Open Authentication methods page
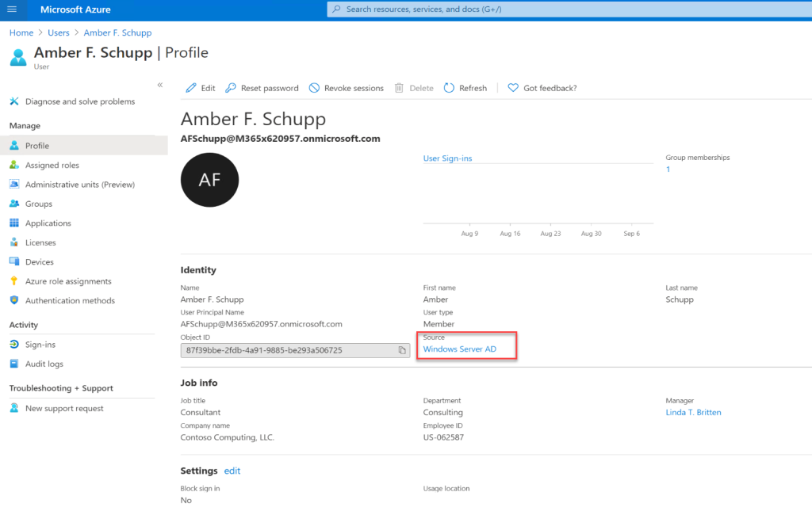 pyautogui.click(x=70, y=300)
